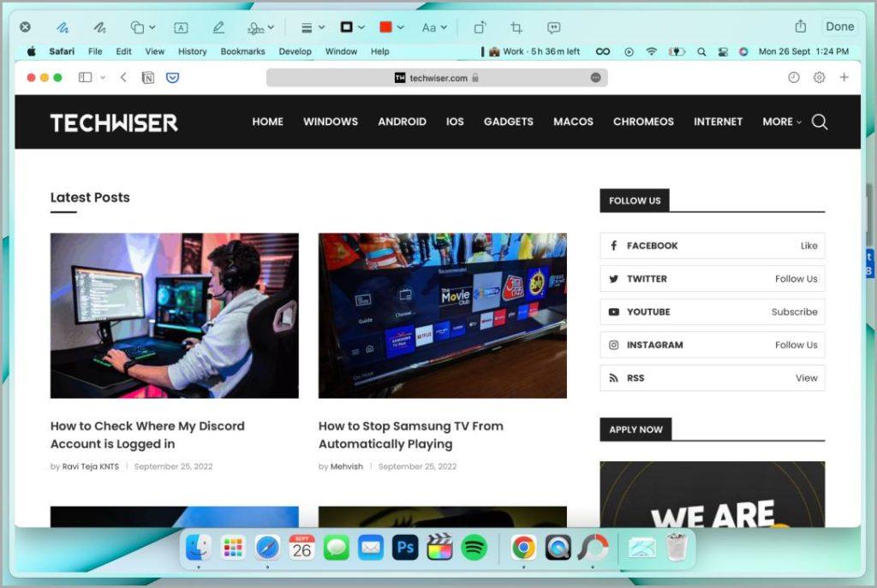Open the Aa text style dropdown
This screenshot has width=877, height=588.
click(x=434, y=27)
